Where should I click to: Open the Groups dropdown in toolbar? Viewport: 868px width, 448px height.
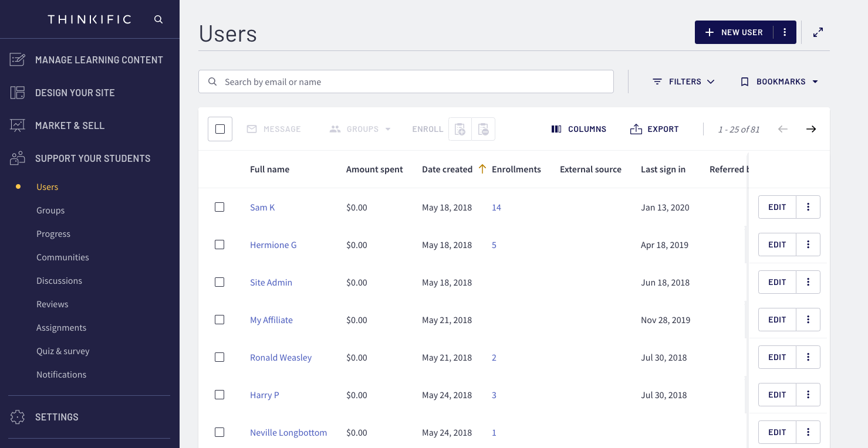(x=360, y=129)
